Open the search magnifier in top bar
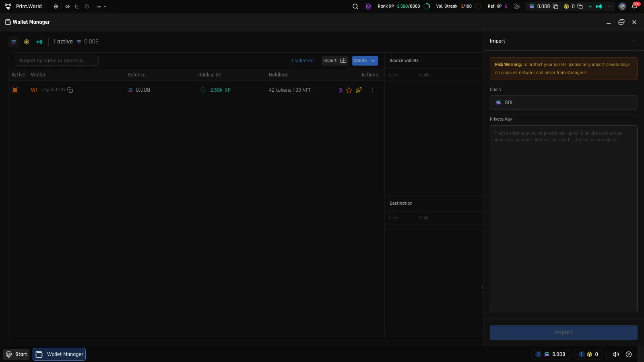Image resolution: width=644 pixels, height=362 pixels. point(355,6)
